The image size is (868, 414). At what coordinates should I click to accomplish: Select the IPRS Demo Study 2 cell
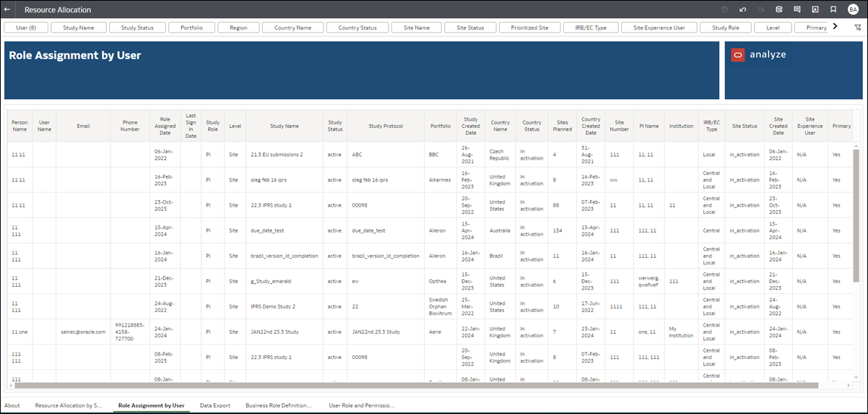[285, 306]
